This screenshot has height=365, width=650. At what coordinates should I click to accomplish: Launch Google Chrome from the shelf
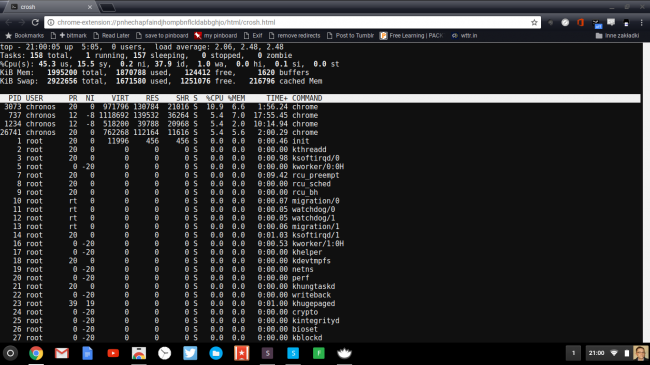36,353
